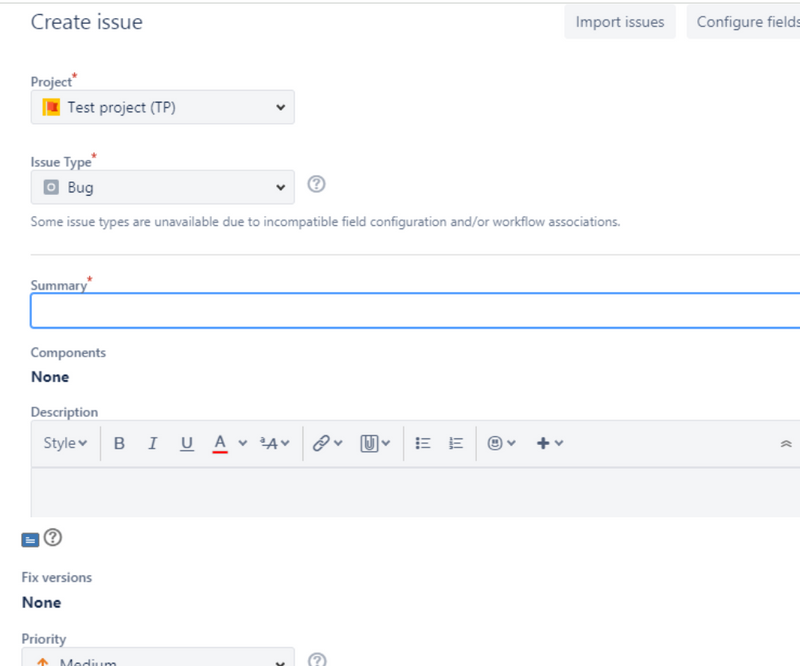
Task: Toggle underline formatting in Description toolbar
Action: tap(187, 443)
